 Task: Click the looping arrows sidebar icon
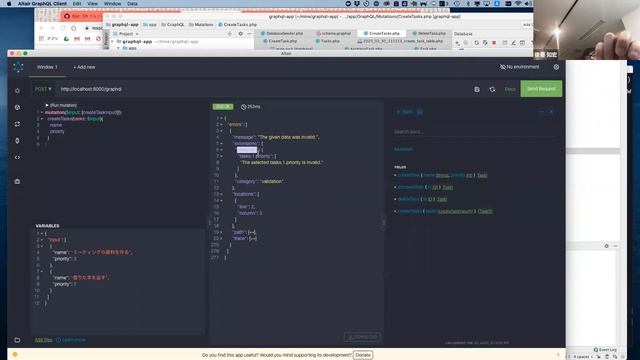tap(17, 124)
